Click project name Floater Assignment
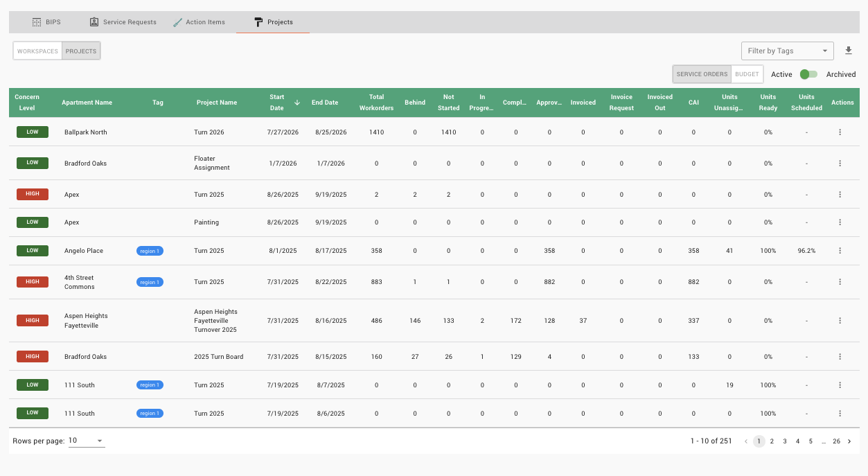The height and width of the screenshot is (476, 868). coord(212,163)
